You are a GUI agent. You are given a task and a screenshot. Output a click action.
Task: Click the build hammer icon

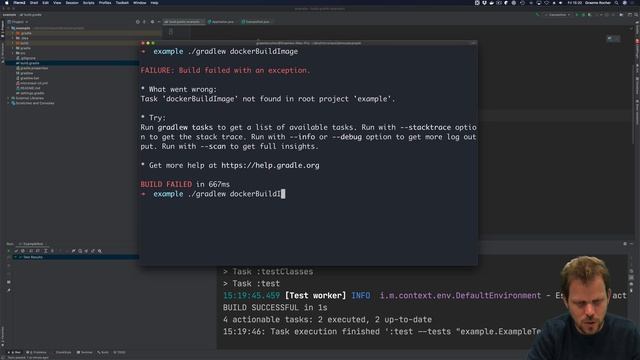[x=538, y=15]
